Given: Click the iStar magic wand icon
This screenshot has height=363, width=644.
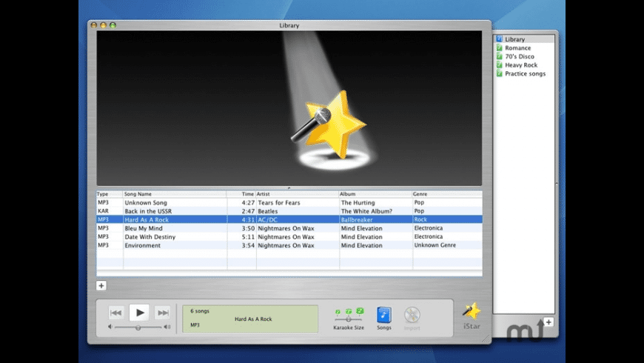Looking at the screenshot, I should [x=472, y=311].
